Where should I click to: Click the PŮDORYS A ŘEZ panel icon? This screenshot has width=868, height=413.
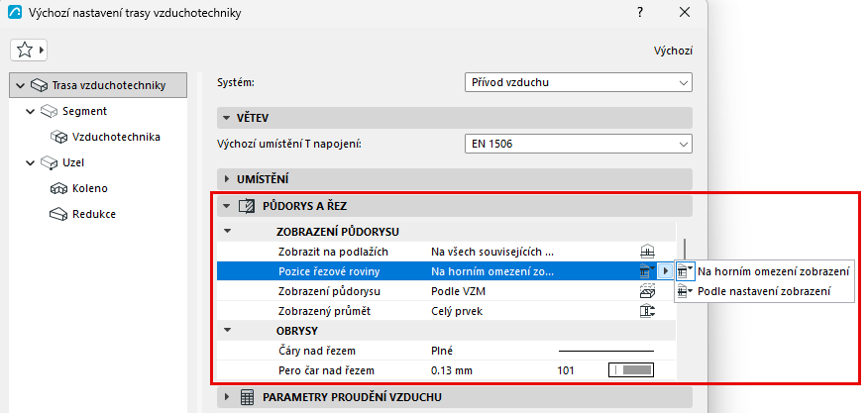(x=247, y=206)
